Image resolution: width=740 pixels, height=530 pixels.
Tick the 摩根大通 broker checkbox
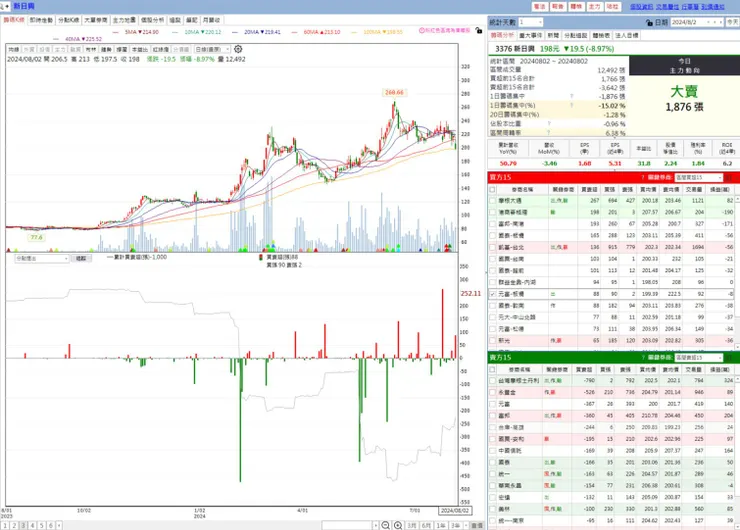point(493,201)
